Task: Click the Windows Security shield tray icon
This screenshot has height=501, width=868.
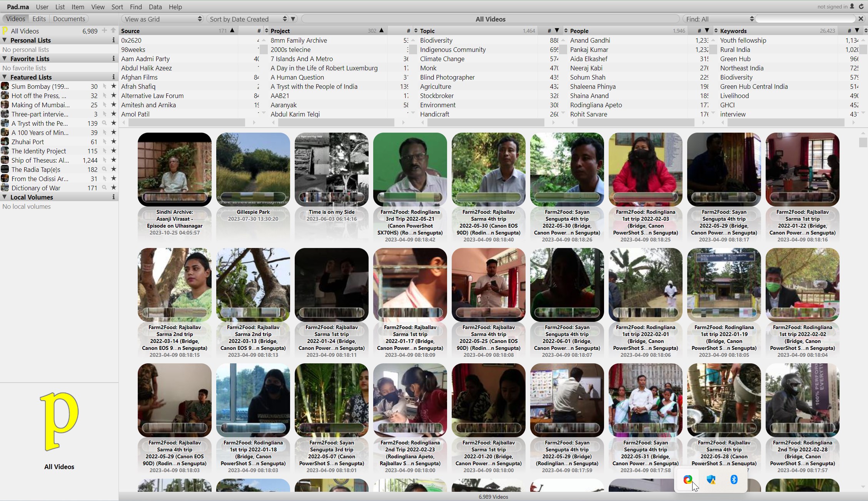Action: 711,479
